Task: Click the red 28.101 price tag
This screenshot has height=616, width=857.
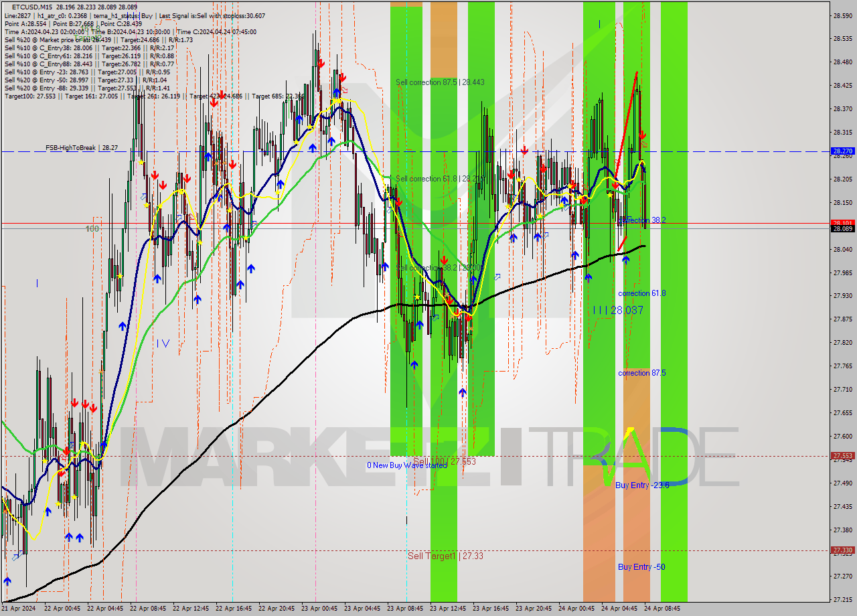Action: [842, 223]
